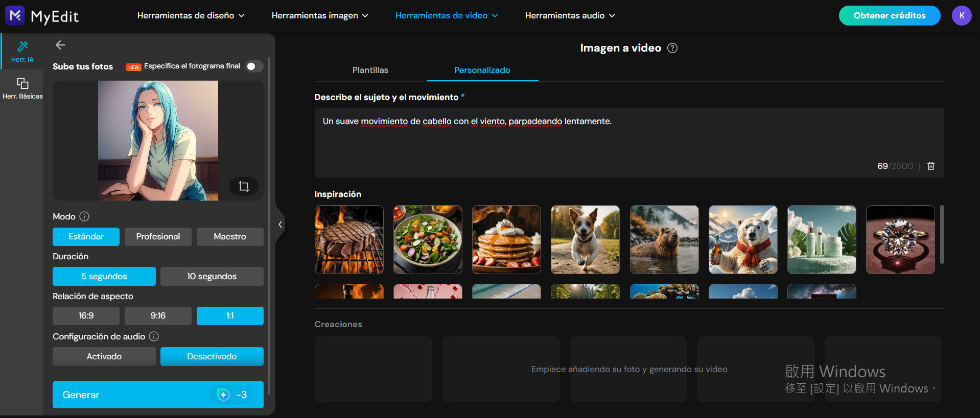Click the uploaded anime girl photo
Screen dimensions: 980x418
tap(158, 140)
